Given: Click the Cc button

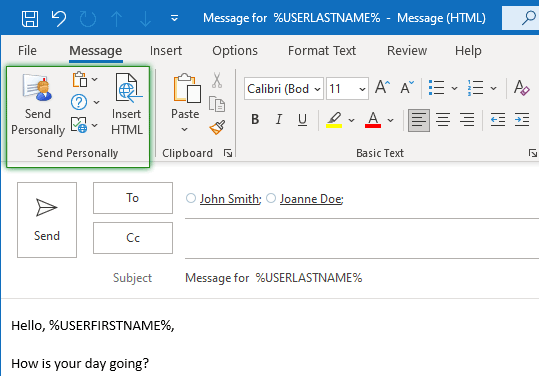Looking at the screenshot, I should click(x=133, y=238).
